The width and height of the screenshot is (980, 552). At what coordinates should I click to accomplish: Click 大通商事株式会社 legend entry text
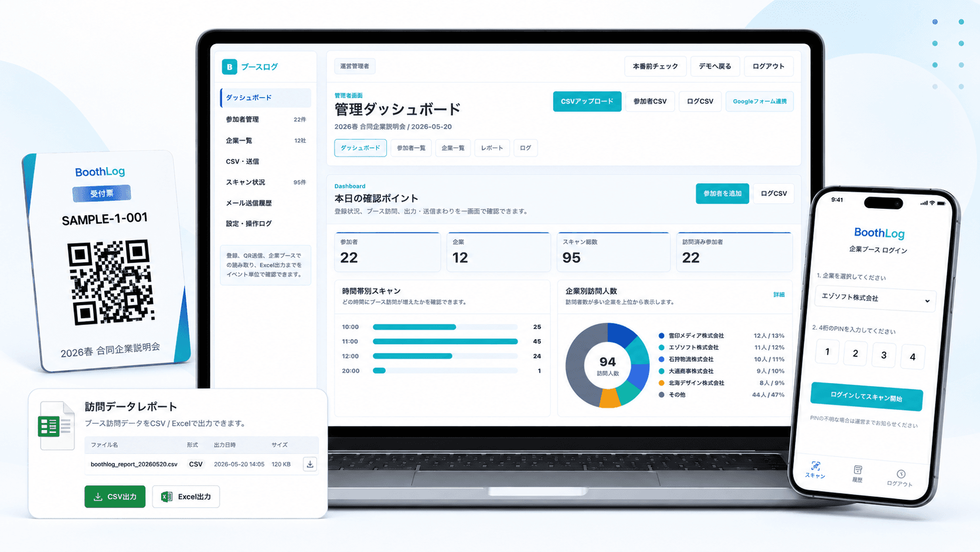click(691, 371)
